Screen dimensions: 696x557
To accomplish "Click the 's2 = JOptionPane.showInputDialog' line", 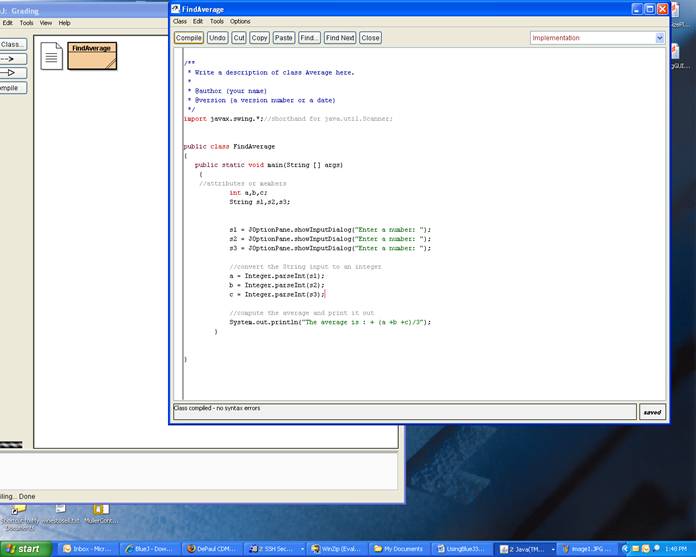I will pos(330,239).
